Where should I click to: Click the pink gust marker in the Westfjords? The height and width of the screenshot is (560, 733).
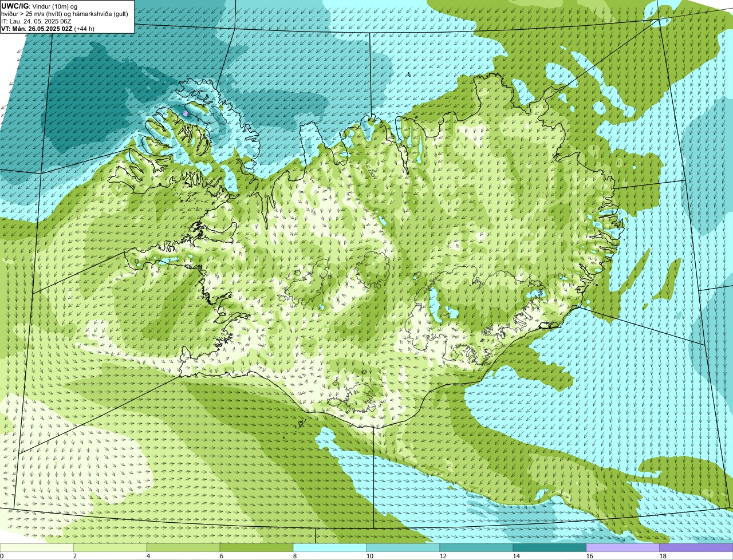pyautogui.click(x=186, y=113)
